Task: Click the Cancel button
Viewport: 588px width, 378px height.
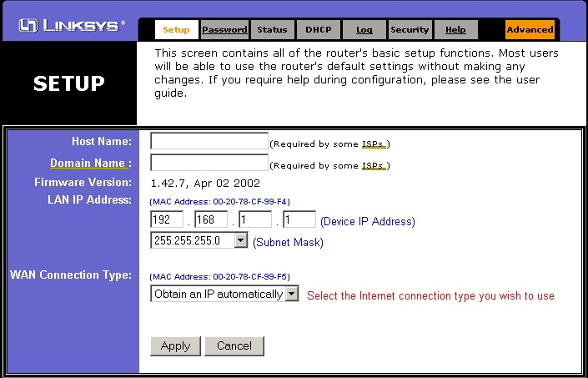Action: click(x=234, y=345)
